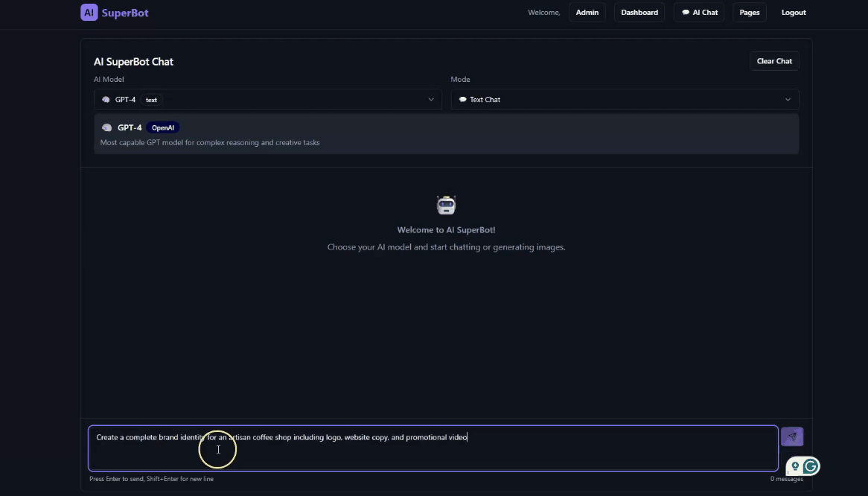This screenshot has width=868, height=496.
Task: Click the Mode dropdown chevron arrow
Action: (x=788, y=100)
